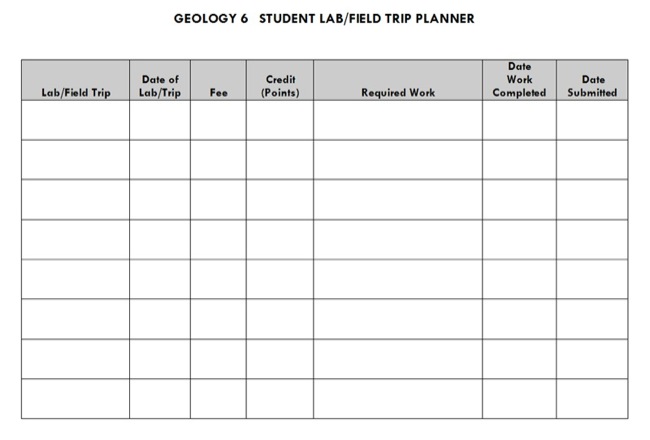Click the Fee column header

coord(218,92)
